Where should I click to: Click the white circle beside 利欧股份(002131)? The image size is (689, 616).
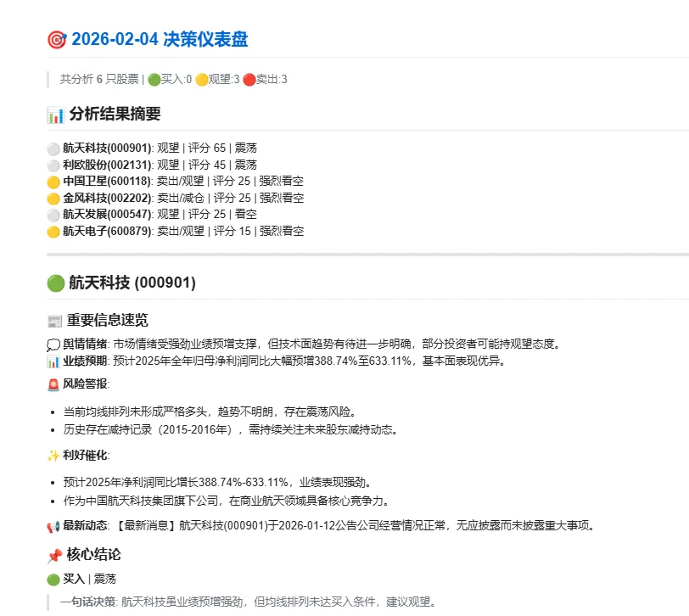click(x=53, y=165)
